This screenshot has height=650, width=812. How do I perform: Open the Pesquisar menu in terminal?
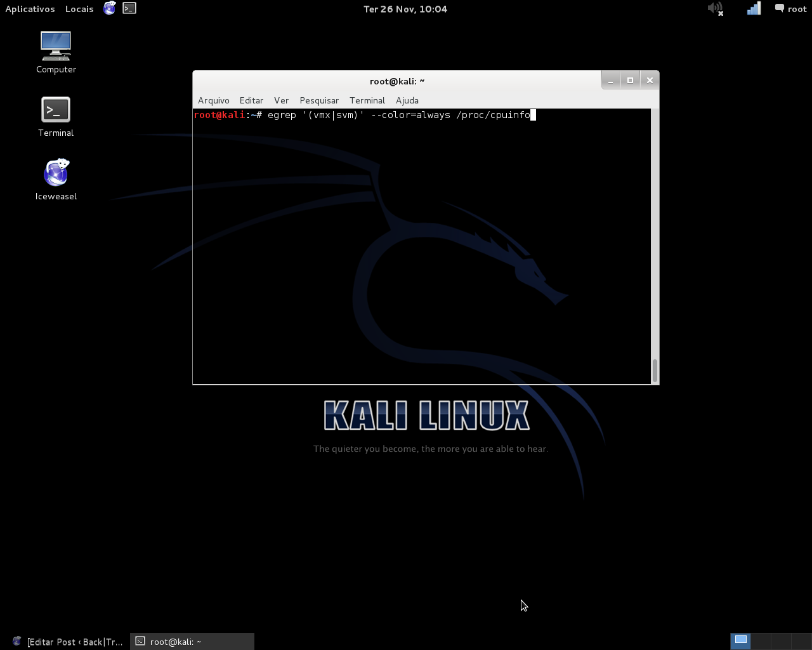click(319, 100)
